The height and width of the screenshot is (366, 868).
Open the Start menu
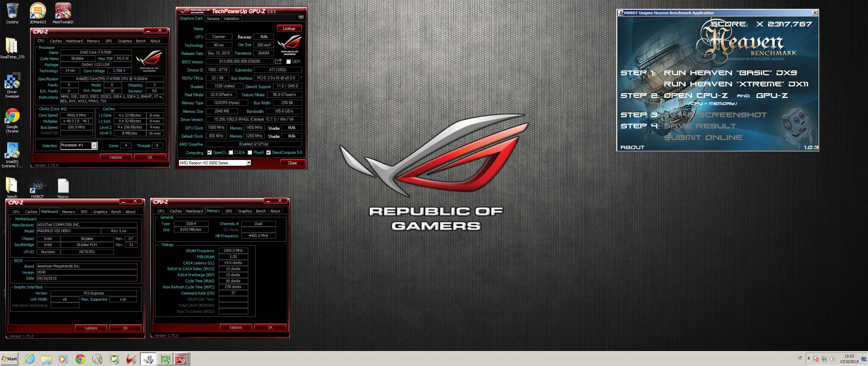[x=9, y=359]
